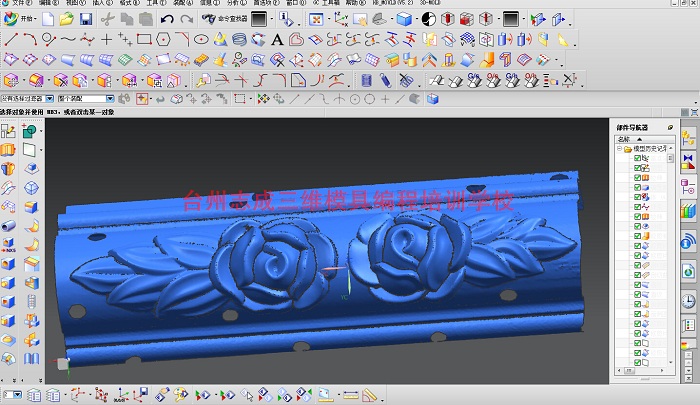Select the Ellipse curve tool

pos(201,40)
